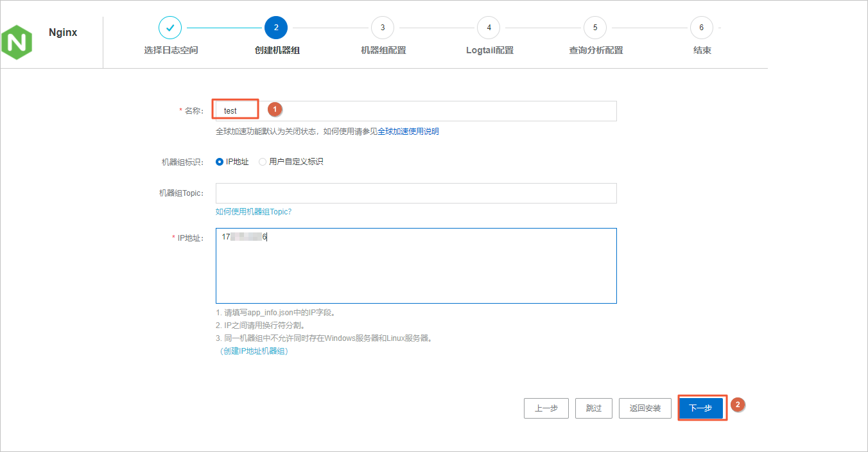Click the 选择日志空间 step label

[x=171, y=50]
